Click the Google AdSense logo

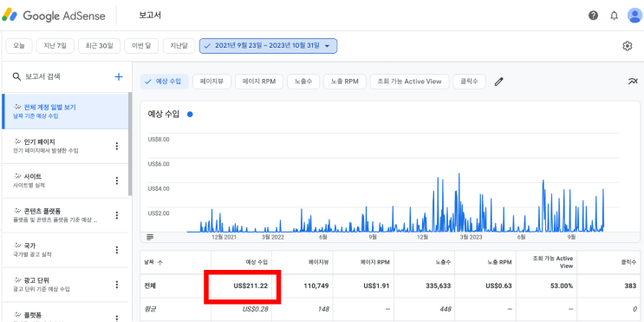54,16
